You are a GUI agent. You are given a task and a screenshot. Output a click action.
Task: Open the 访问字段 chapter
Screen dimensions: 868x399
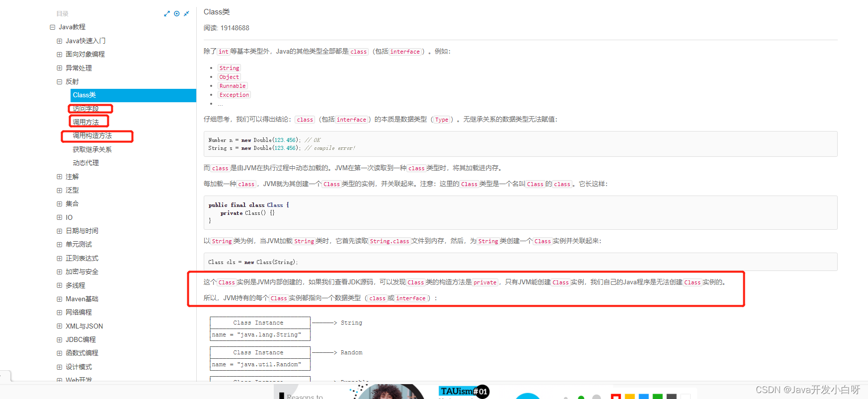point(85,109)
